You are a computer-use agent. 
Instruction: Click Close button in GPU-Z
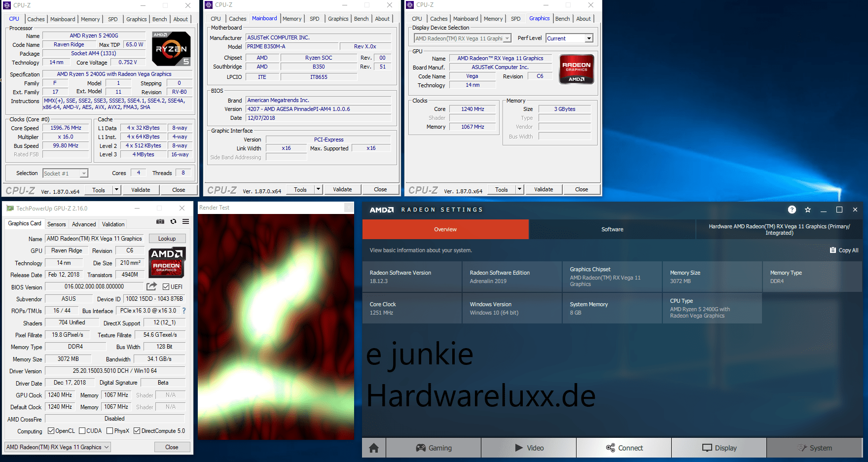tap(172, 447)
